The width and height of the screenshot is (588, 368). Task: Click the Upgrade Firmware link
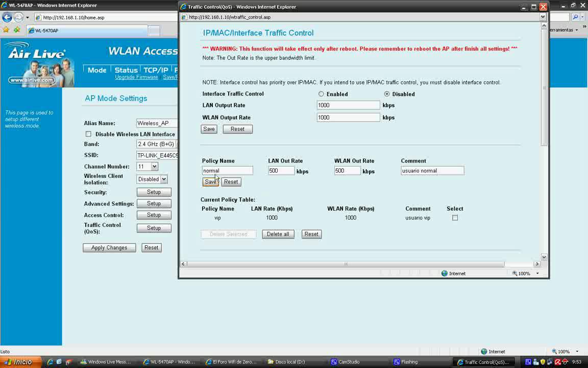coord(136,77)
